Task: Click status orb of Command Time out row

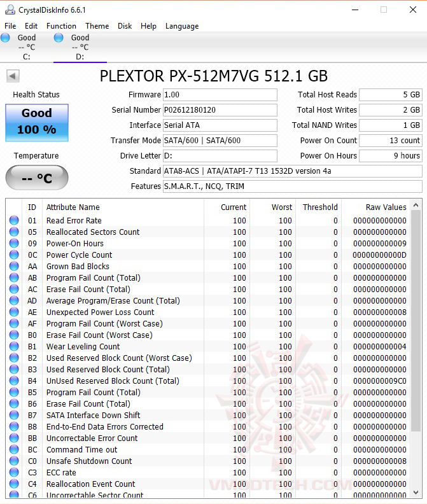Action: point(14,449)
